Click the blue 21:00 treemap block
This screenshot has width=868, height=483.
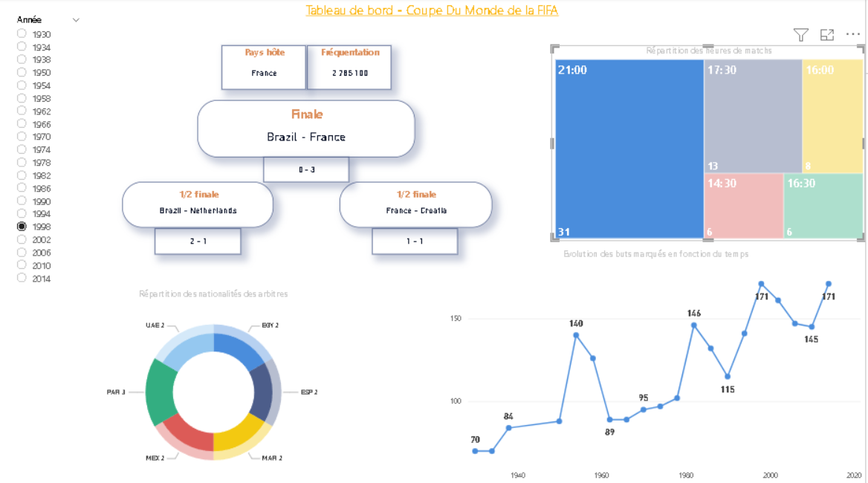pos(629,149)
